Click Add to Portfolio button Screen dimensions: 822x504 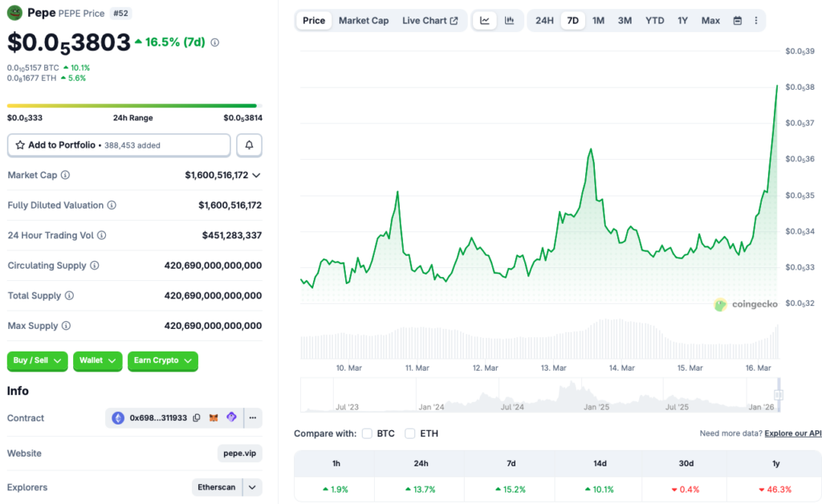(x=119, y=145)
